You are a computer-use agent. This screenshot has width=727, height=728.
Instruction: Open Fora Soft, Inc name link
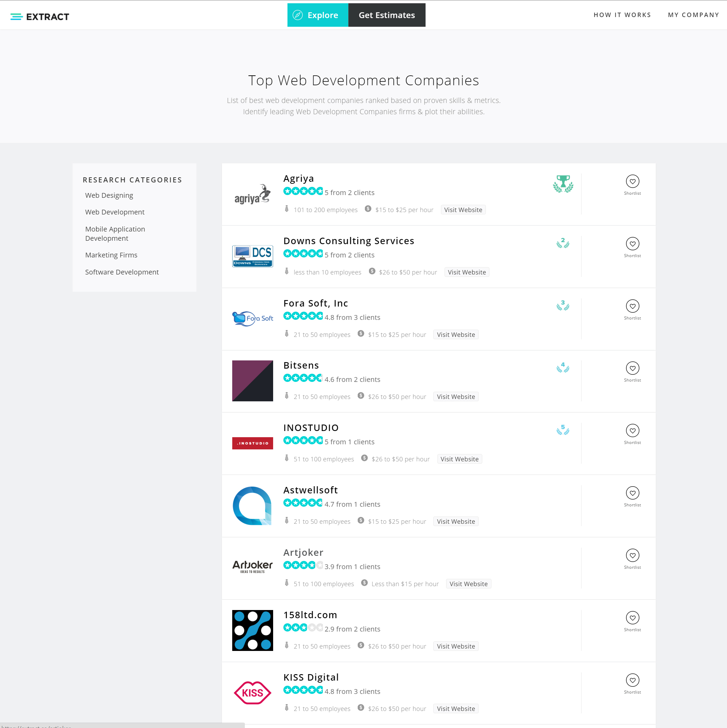pos(315,303)
